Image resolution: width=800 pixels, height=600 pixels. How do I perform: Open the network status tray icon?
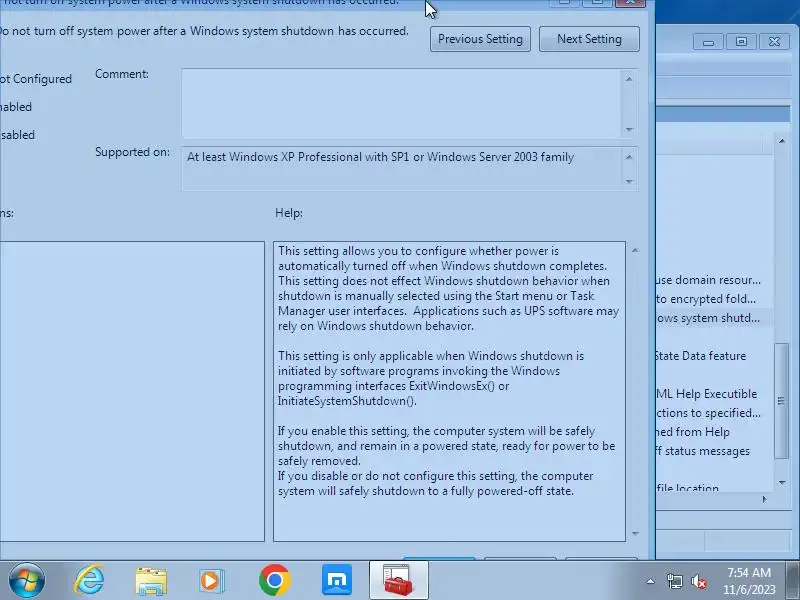tap(675, 581)
